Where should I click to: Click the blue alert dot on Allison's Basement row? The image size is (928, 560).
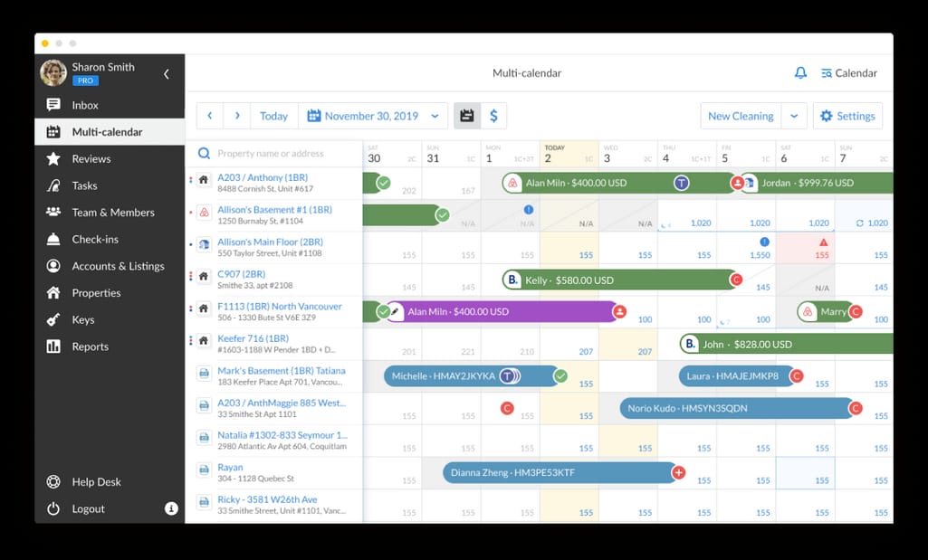(529, 209)
